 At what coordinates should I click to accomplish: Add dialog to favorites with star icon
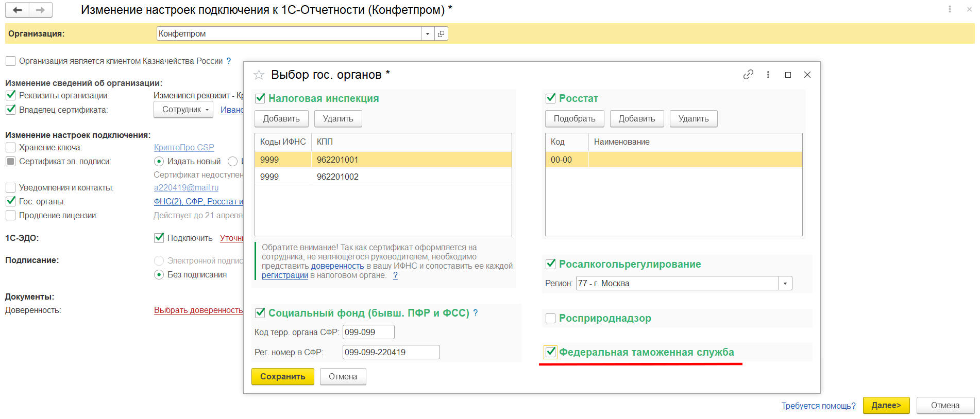(259, 75)
